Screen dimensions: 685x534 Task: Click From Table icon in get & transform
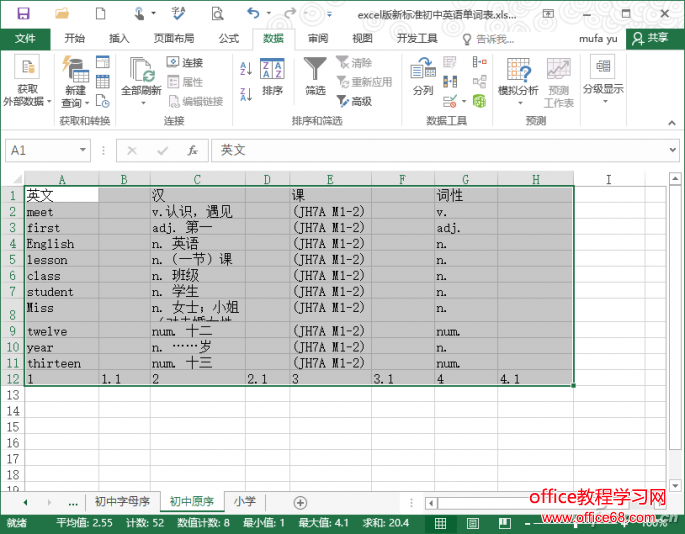point(103,82)
